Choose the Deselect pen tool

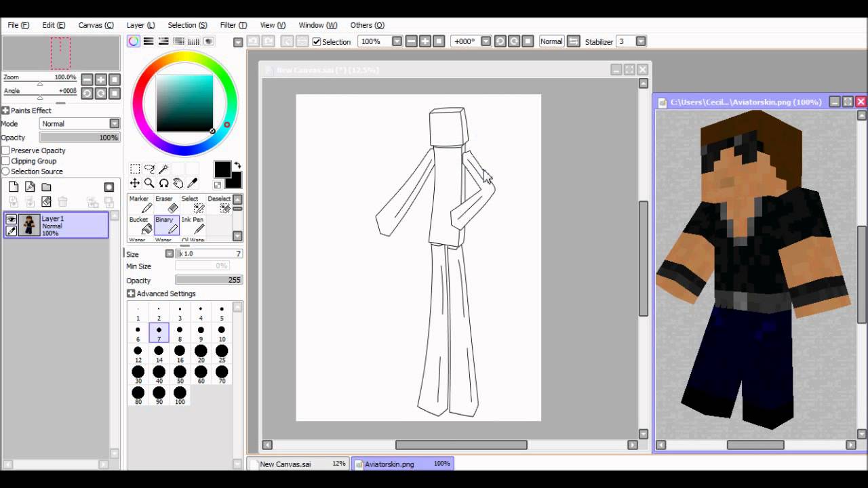point(219,204)
